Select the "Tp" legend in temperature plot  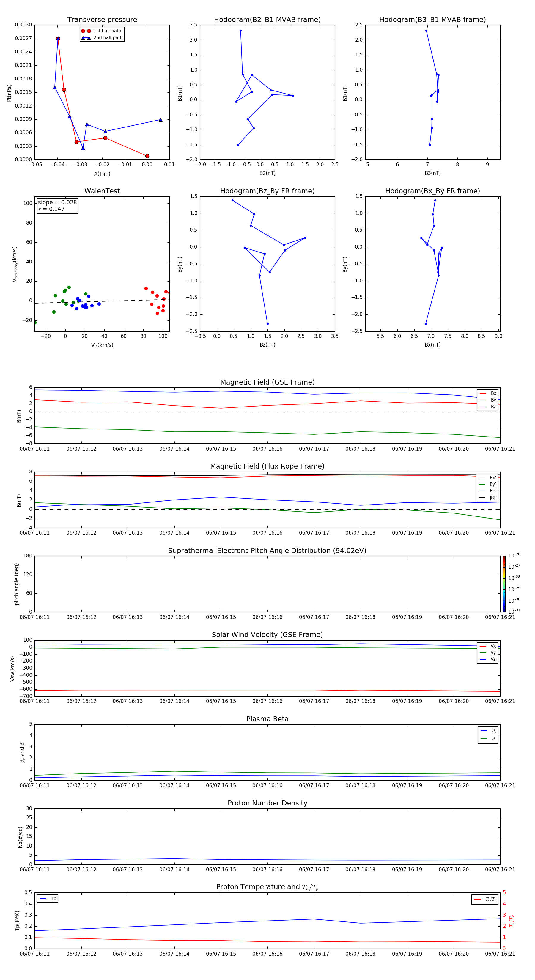click(x=48, y=899)
